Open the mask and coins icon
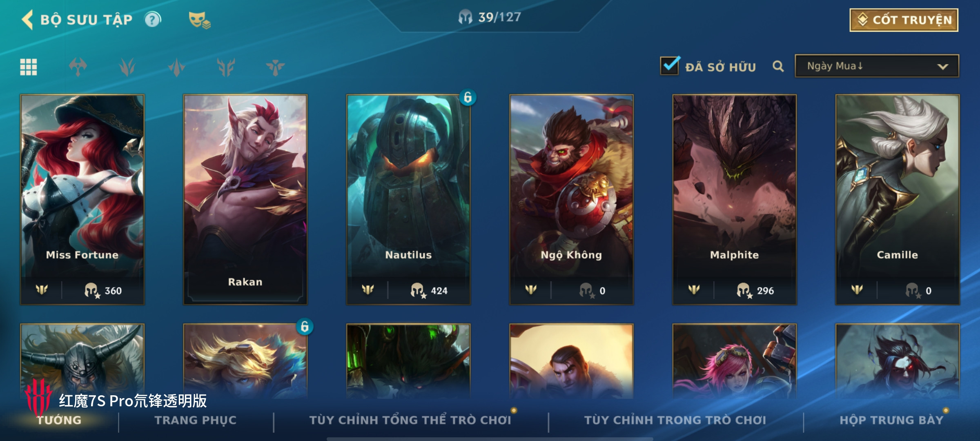 pyautogui.click(x=199, y=20)
